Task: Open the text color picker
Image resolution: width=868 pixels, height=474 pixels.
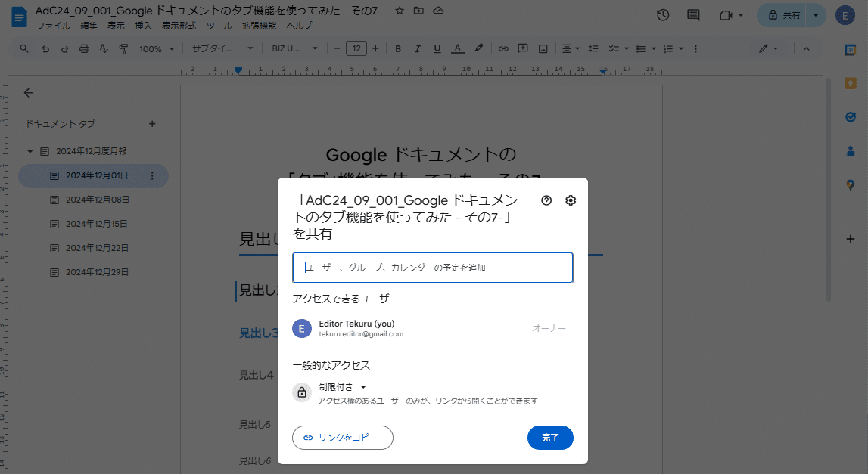Action: pos(457,48)
